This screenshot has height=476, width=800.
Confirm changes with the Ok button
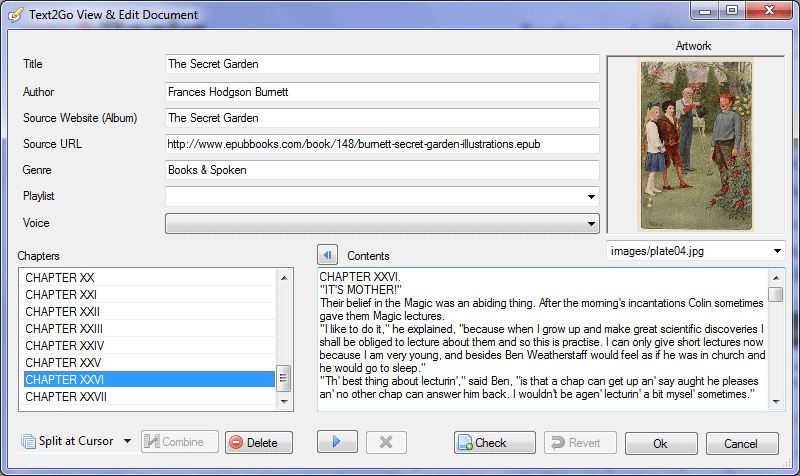660,442
